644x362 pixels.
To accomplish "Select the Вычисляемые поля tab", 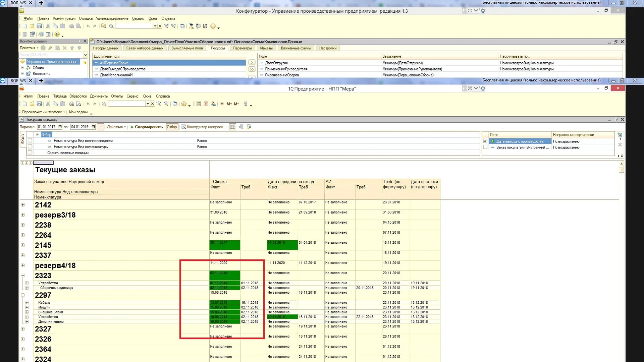I will tap(186, 48).
